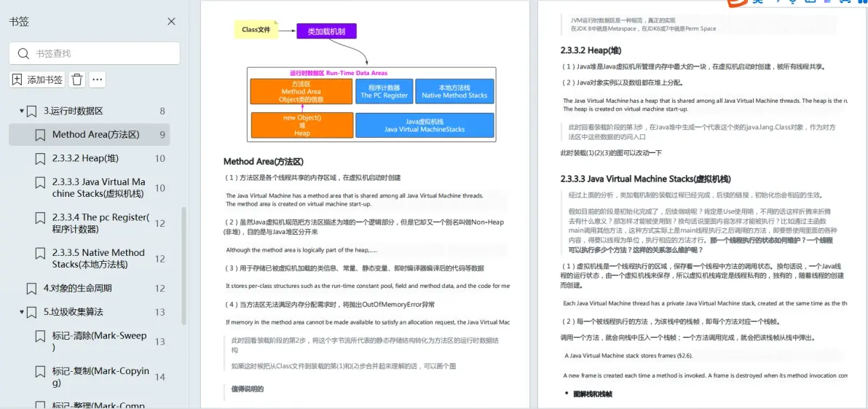
Task: Open the 标记-复制(Mark-Copying) bookmark
Action: (x=100, y=377)
